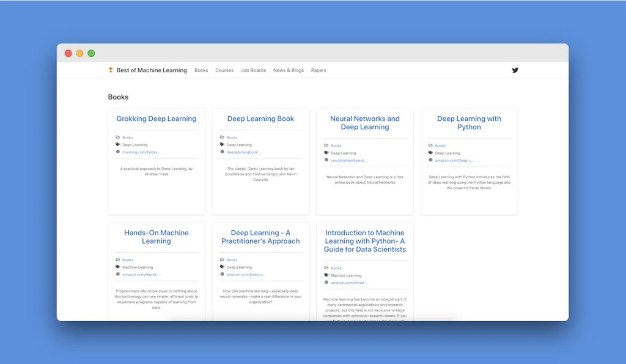Click the globe icon beside manning.com/books link
The height and width of the screenshot is (364, 626).
coord(119,152)
